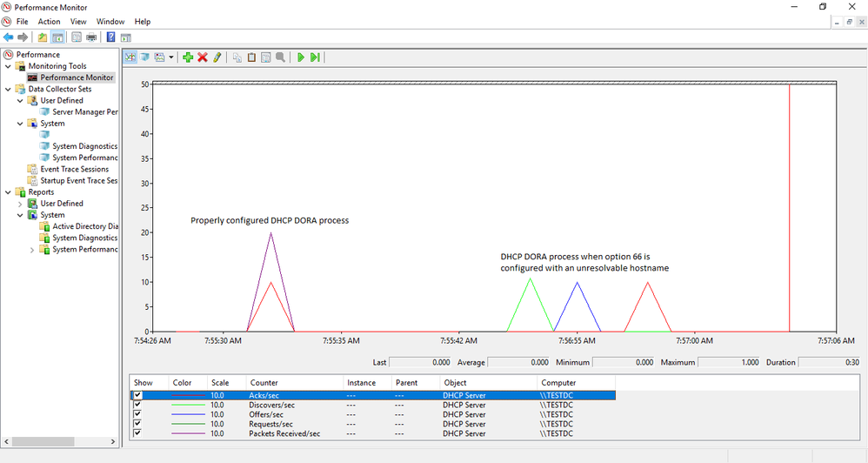Click the Update Data step icon
Image resolution: width=868 pixels, height=463 pixels.
point(315,57)
